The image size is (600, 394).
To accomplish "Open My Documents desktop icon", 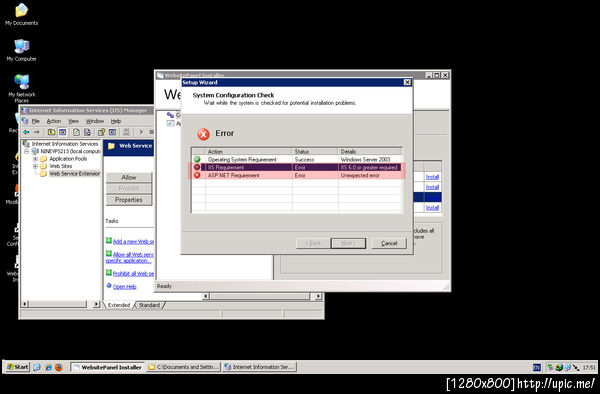I will pos(21,14).
